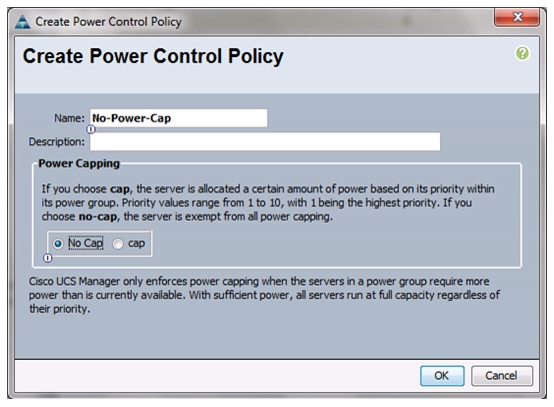Click inside the empty Description field

click(x=265, y=142)
